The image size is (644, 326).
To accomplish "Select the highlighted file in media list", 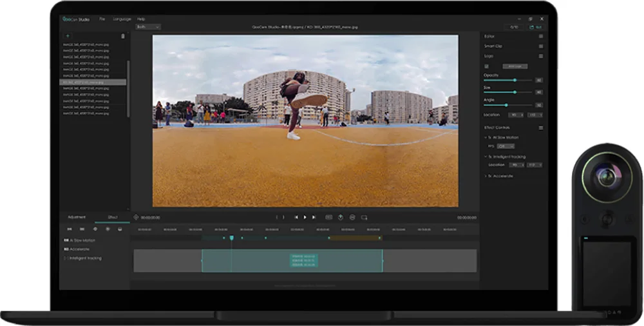I will tap(93, 82).
